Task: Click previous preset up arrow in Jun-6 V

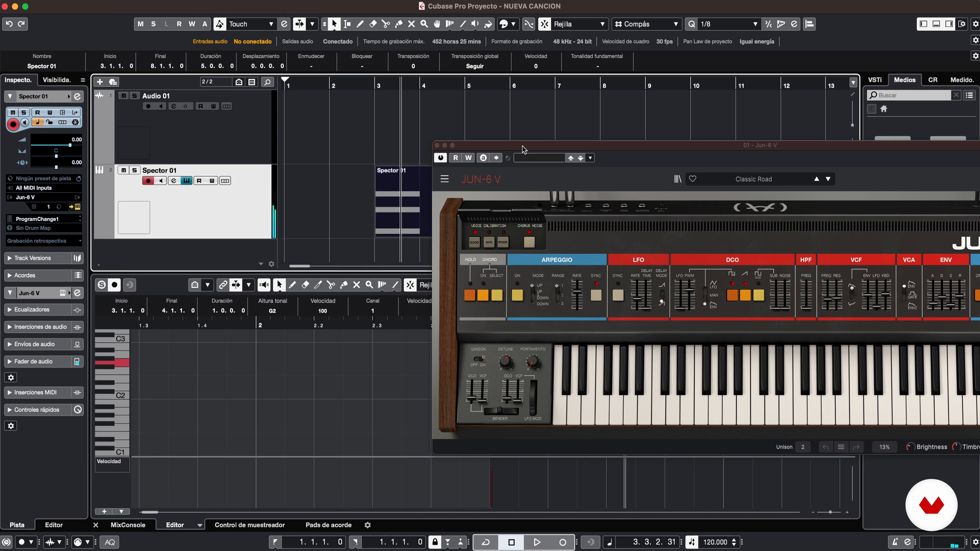Action: tap(816, 179)
